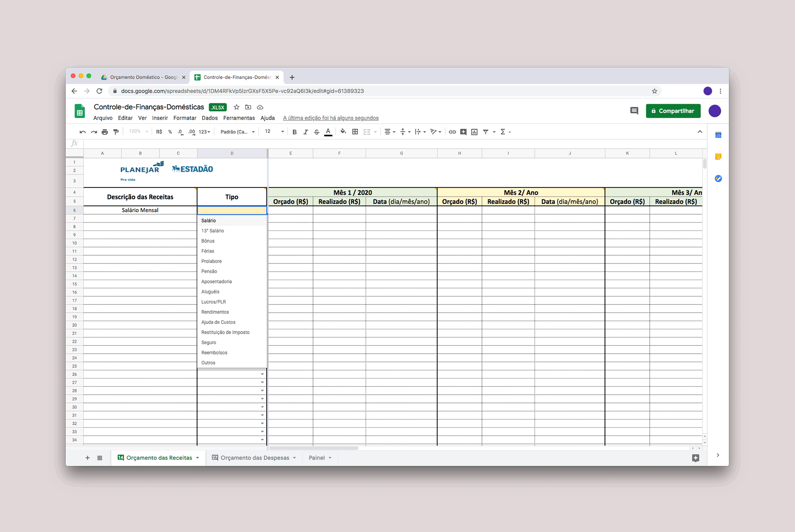Image resolution: width=795 pixels, height=532 pixels.
Task: Choose Aposentadoria from the dropdown list
Action: point(217,281)
